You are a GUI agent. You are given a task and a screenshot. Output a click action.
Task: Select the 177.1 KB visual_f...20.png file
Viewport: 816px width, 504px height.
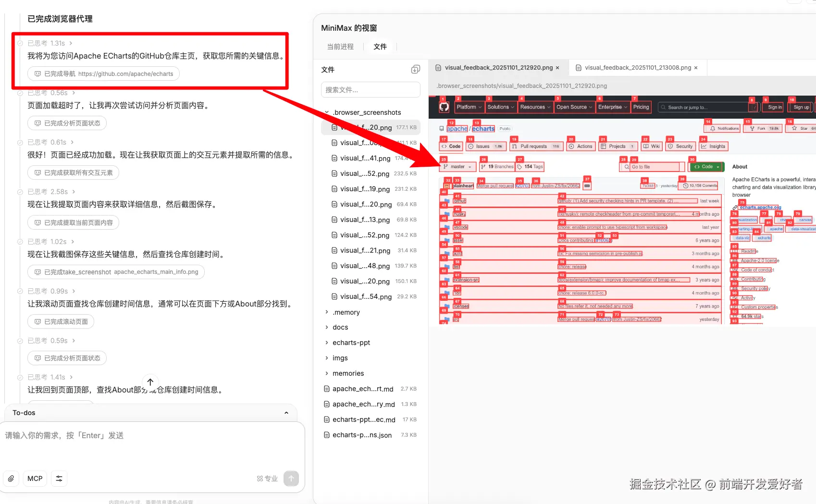371,127
